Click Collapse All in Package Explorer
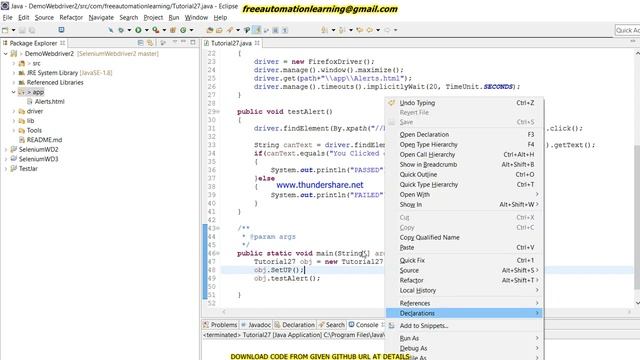The width and height of the screenshot is (640, 360). click(141, 43)
